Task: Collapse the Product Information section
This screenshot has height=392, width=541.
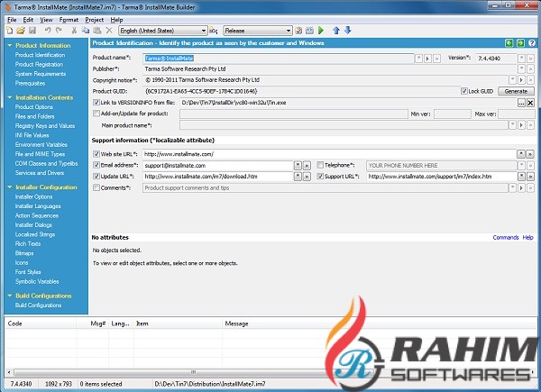Action: pyautogui.click(x=10, y=45)
